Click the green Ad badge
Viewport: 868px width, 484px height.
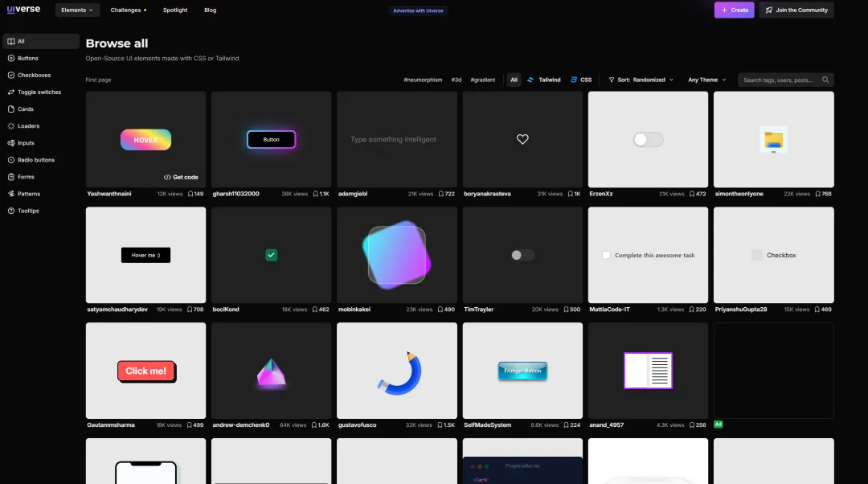(718, 425)
